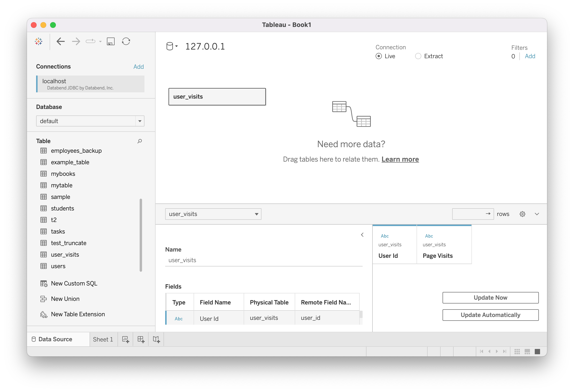Go forward with the right arrow icon
The height and width of the screenshot is (392, 574).
tap(76, 41)
